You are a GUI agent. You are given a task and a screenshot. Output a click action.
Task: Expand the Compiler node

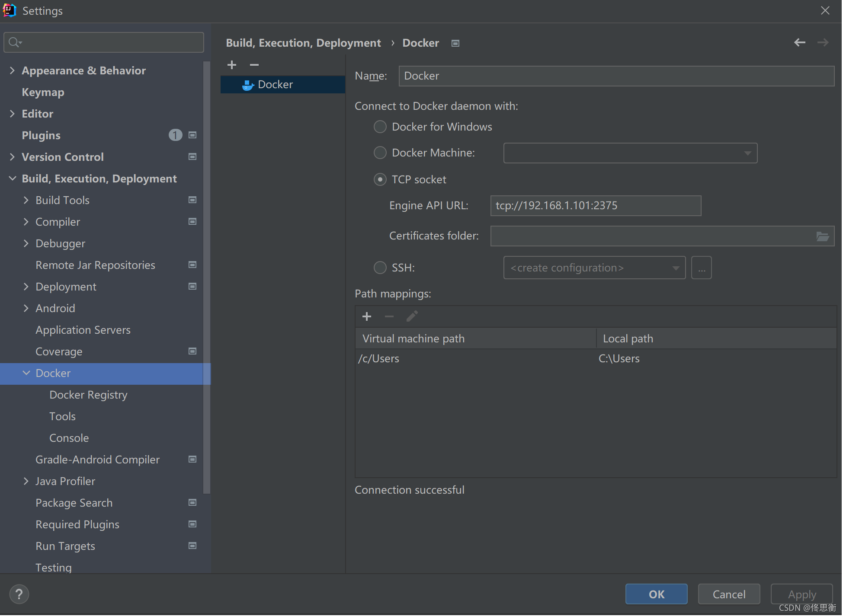(x=26, y=222)
